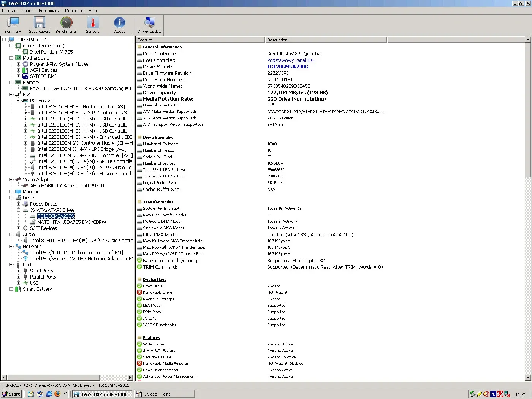532x399 pixels.
Task: Open the Program menu
Action: [9, 11]
